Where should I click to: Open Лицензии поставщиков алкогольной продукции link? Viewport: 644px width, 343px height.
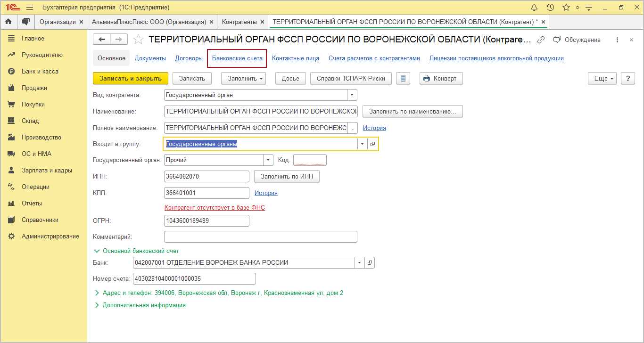coord(496,58)
